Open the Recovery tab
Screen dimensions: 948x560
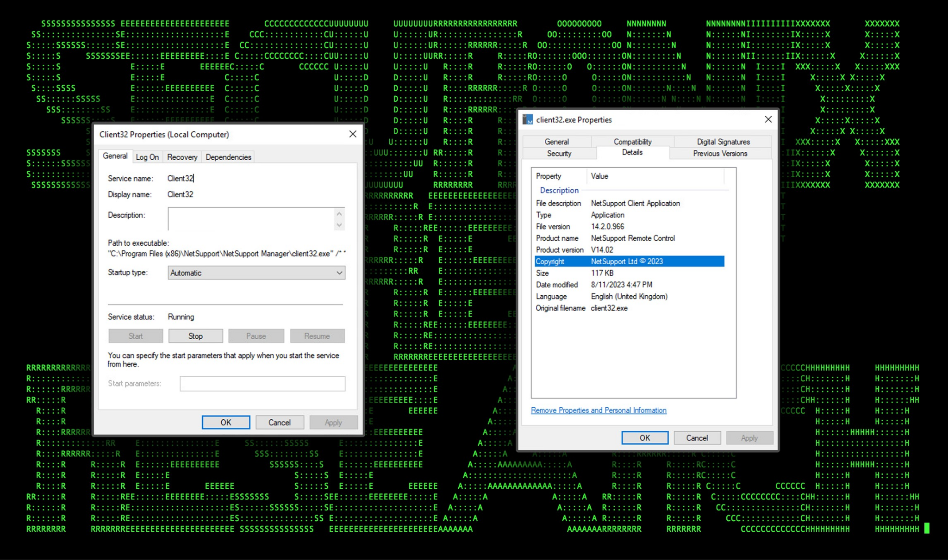182,157
